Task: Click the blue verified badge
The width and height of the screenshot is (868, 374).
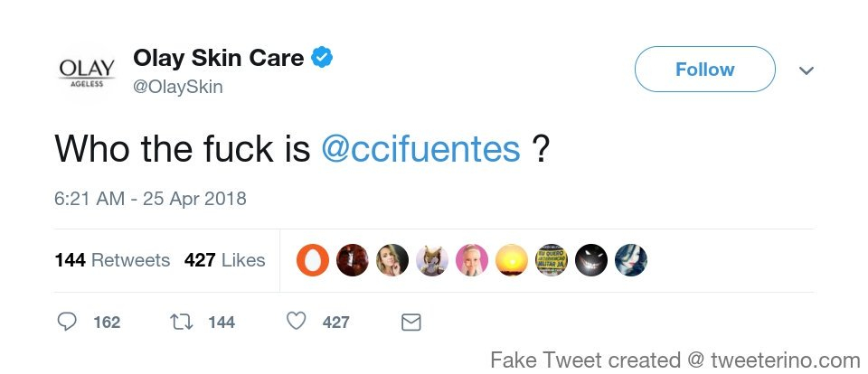Action: (x=323, y=59)
